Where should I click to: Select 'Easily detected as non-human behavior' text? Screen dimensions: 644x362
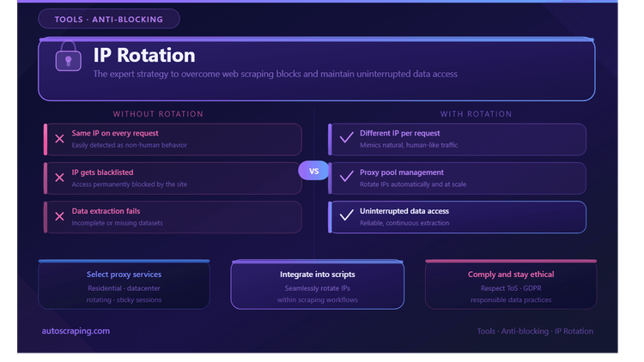pos(130,145)
